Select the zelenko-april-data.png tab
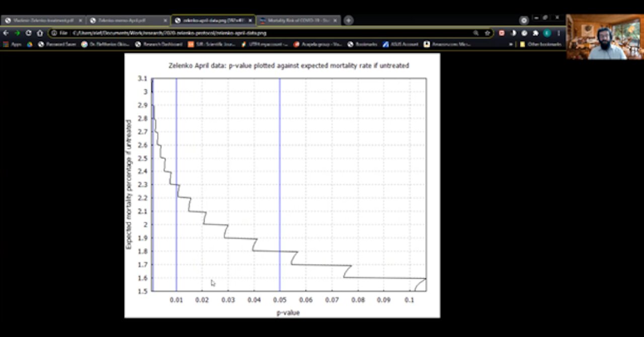Screen dimensions: 644x337 pyautogui.click(x=213, y=21)
